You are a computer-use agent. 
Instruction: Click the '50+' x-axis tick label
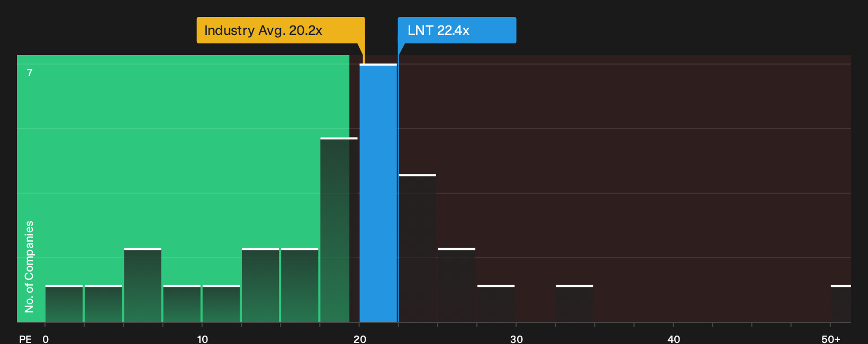(x=831, y=339)
